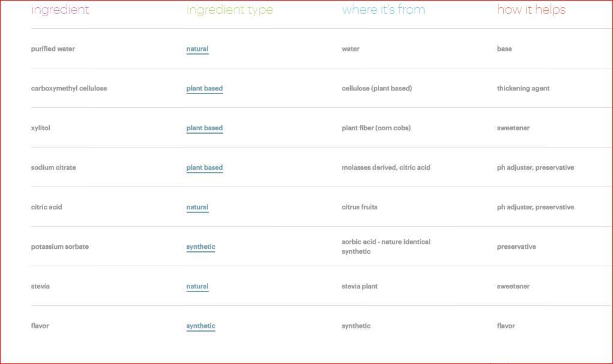This screenshot has height=364, width=613.
Task: Click the natural link in stevia row
Action: pos(197,287)
